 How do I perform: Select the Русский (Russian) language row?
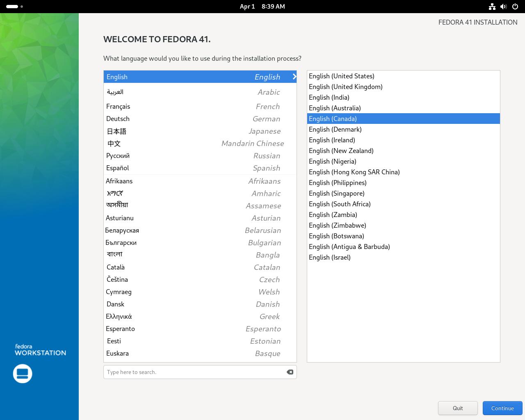pos(200,155)
